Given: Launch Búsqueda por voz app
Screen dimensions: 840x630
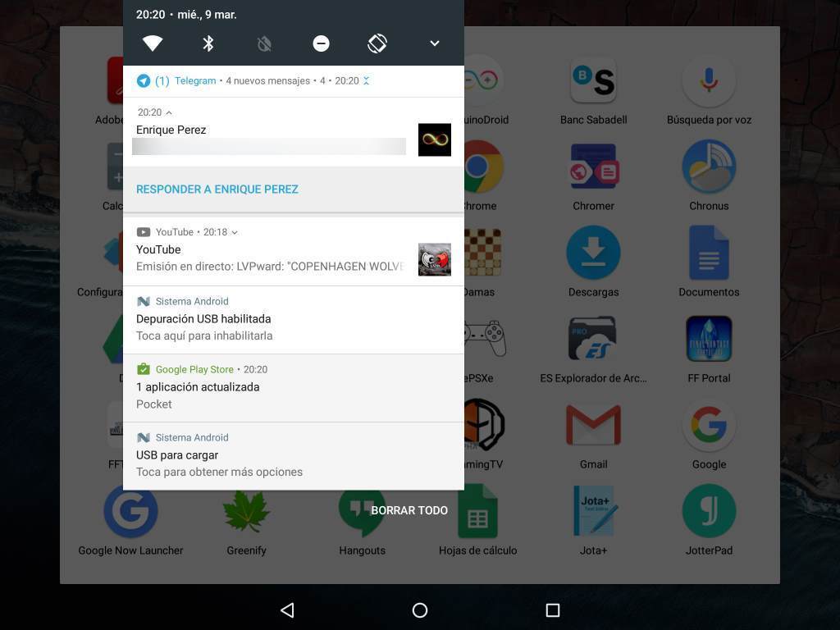Looking at the screenshot, I should click(709, 91).
